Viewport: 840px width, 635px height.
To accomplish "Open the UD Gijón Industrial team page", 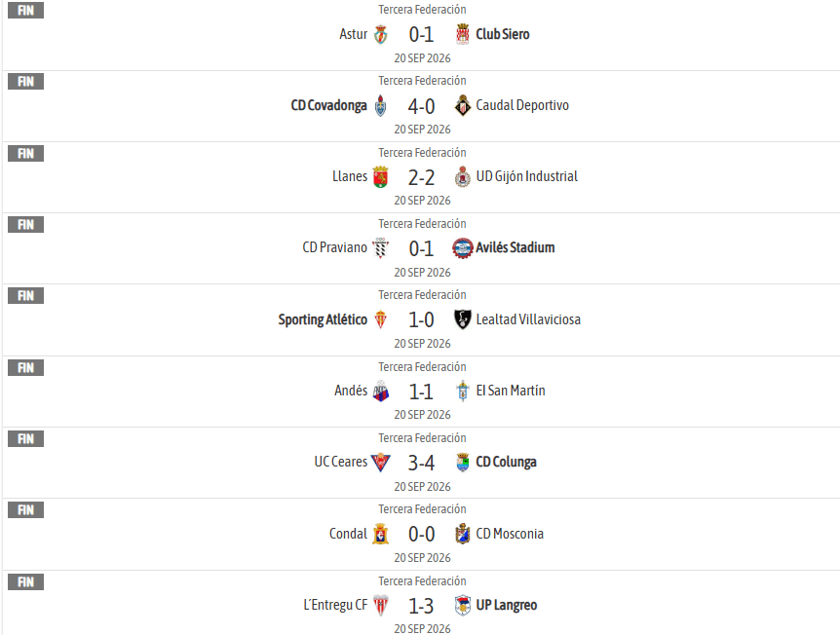I will pos(526,176).
